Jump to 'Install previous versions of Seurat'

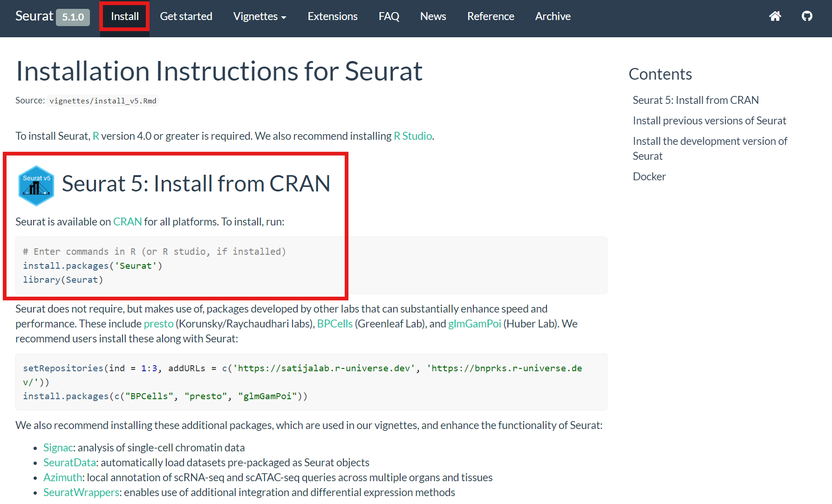pos(709,121)
